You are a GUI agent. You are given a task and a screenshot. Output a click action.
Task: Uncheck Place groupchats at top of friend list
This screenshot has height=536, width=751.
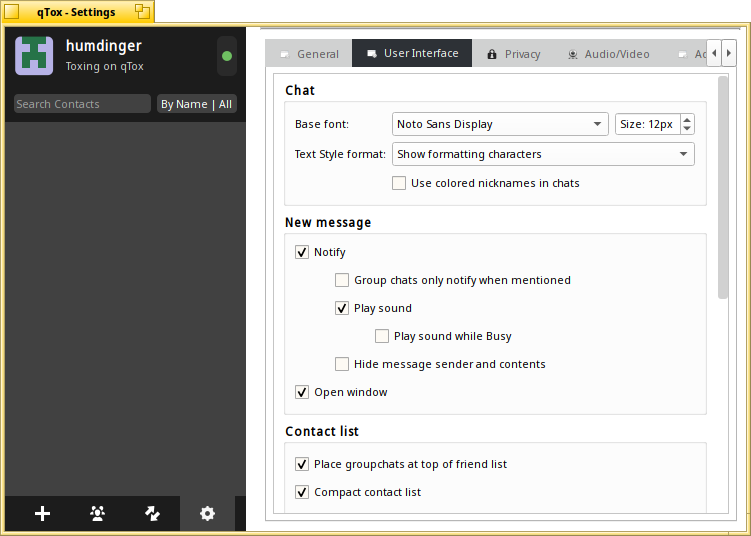[x=302, y=464]
